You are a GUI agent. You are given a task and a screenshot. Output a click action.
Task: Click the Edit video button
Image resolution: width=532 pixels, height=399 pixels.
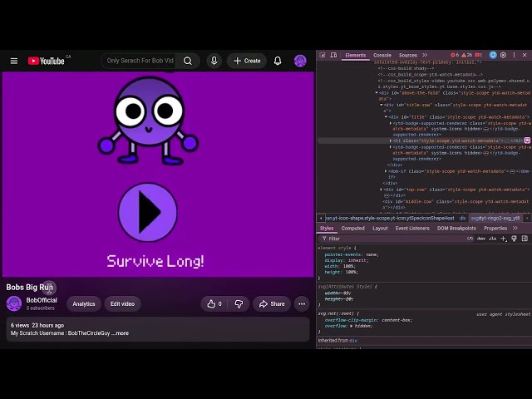tap(122, 304)
